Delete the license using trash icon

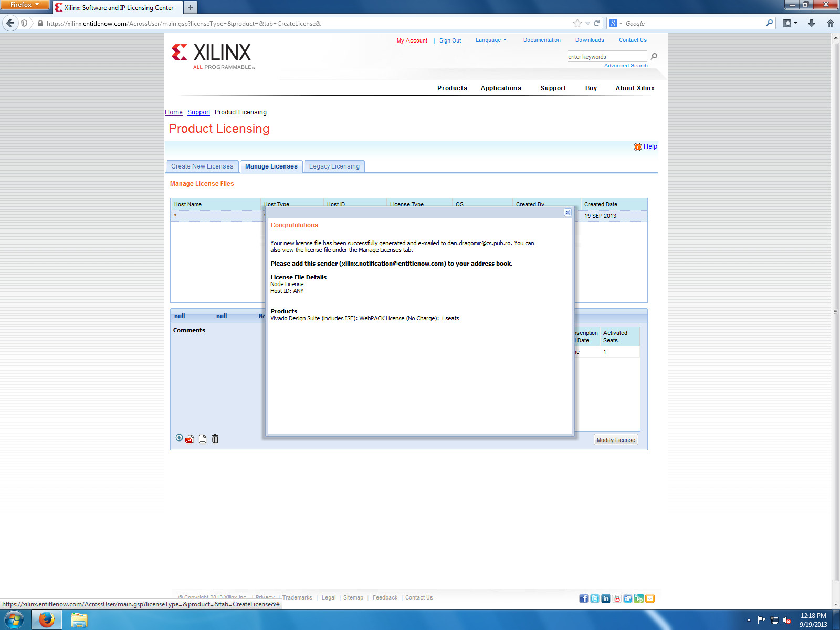coord(215,439)
